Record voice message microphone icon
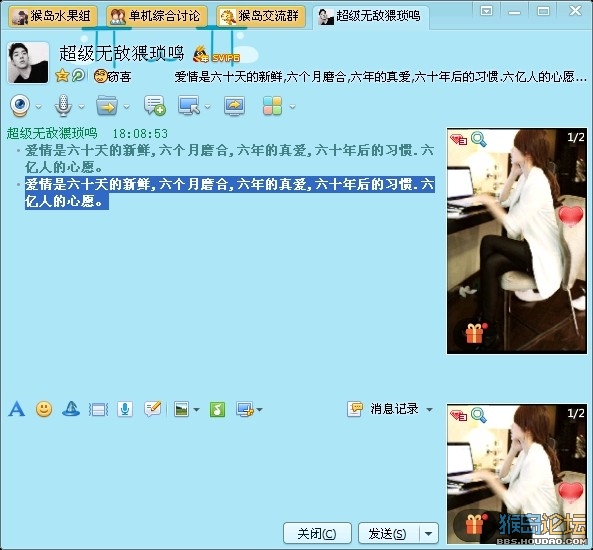 [125, 409]
